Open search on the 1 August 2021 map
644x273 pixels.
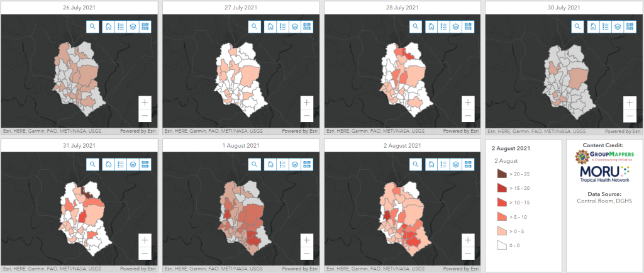point(254,165)
